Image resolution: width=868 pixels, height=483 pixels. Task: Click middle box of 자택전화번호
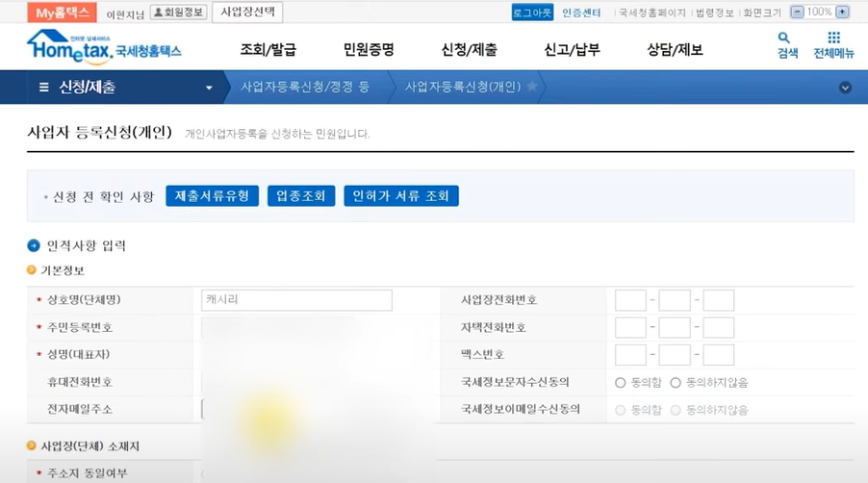(x=675, y=327)
